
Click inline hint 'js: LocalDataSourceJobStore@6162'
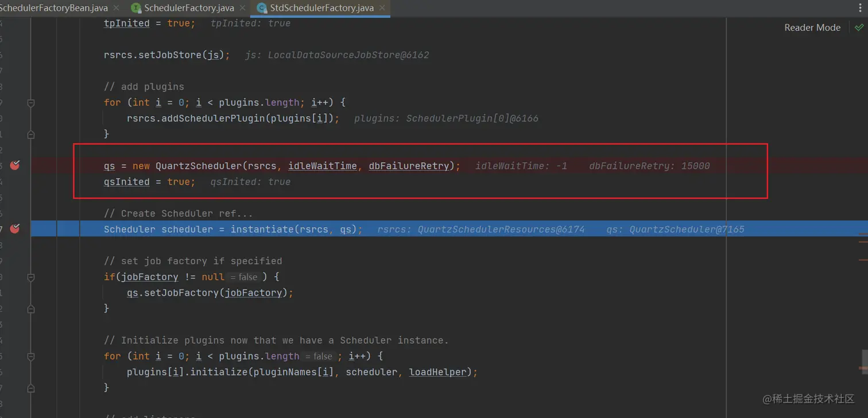pyautogui.click(x=337, y=55)
